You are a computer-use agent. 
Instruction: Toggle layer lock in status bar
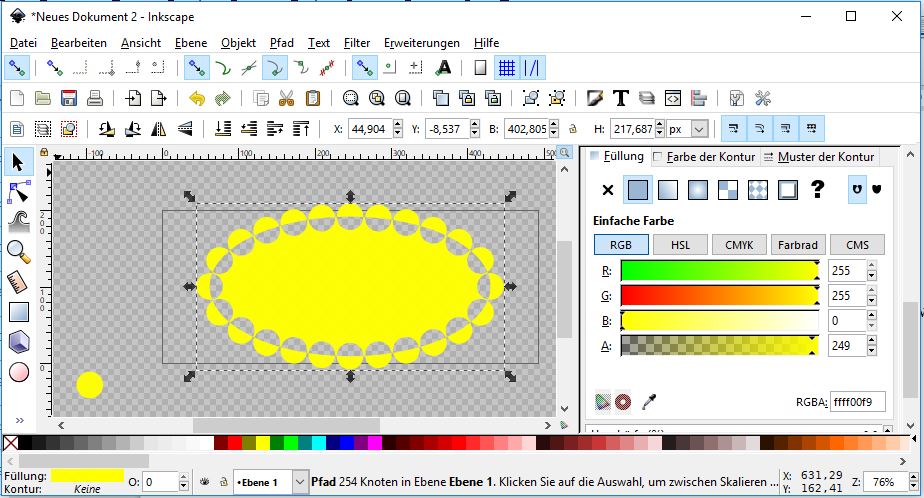click(223, 482)
